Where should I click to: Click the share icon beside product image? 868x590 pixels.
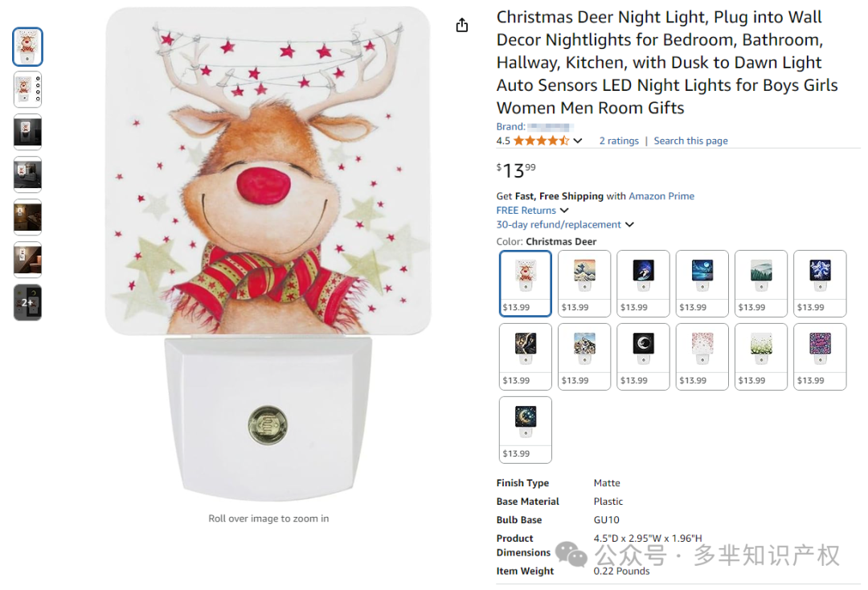461,26
